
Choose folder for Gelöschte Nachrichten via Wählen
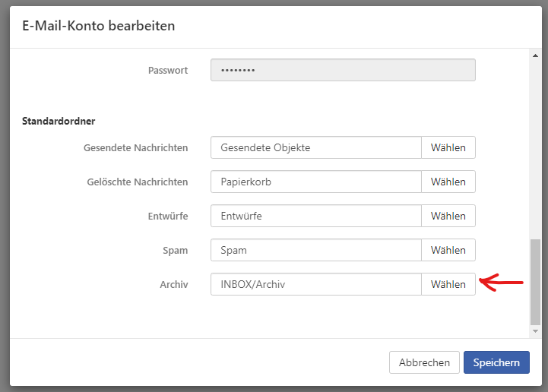pos(448,182)
